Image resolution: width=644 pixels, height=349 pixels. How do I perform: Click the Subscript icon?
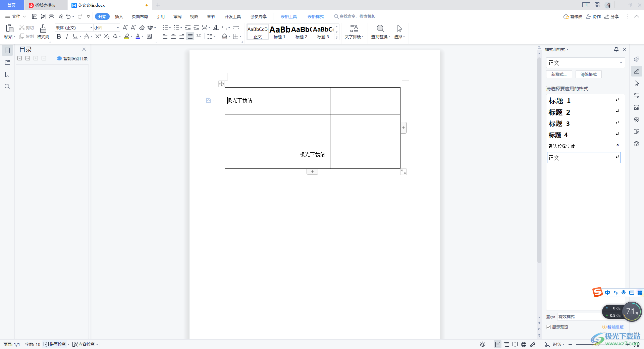coord(107,36)
